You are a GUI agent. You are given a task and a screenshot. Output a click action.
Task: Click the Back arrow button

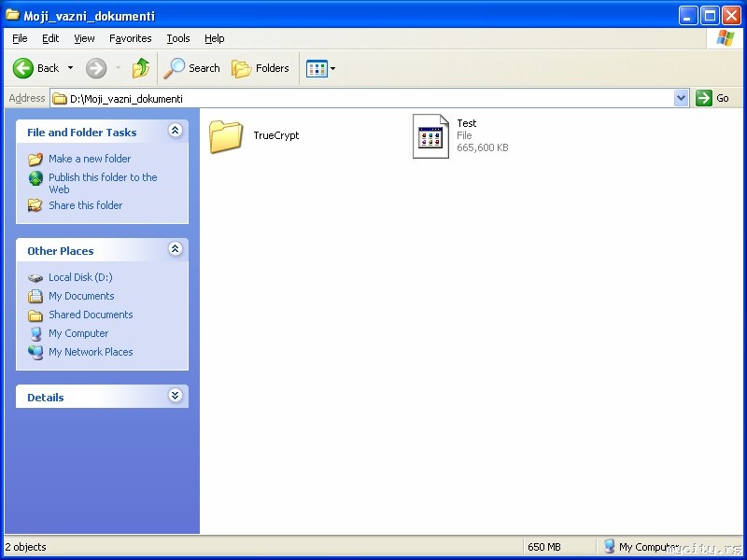pos(36,68)
